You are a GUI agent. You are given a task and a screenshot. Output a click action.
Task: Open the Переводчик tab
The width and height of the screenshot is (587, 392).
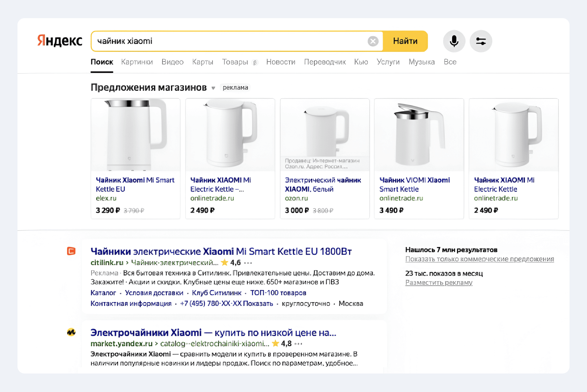(325, 62)
